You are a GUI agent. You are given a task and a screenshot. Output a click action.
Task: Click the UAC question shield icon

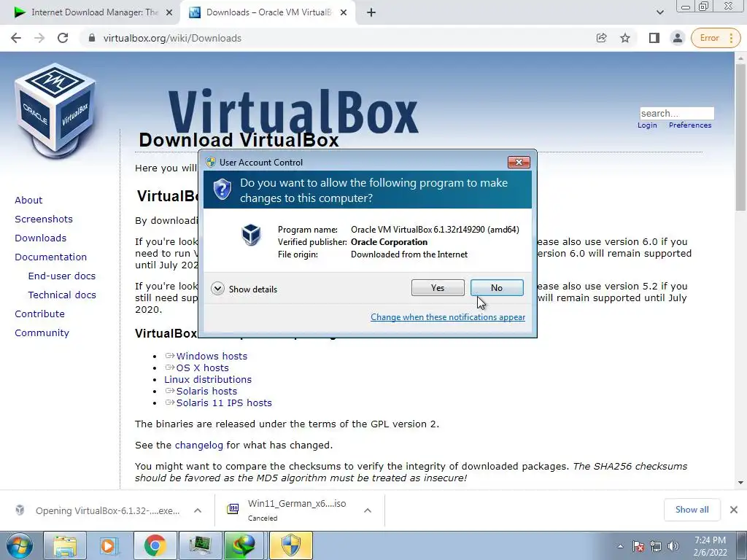tap(222, 190)
